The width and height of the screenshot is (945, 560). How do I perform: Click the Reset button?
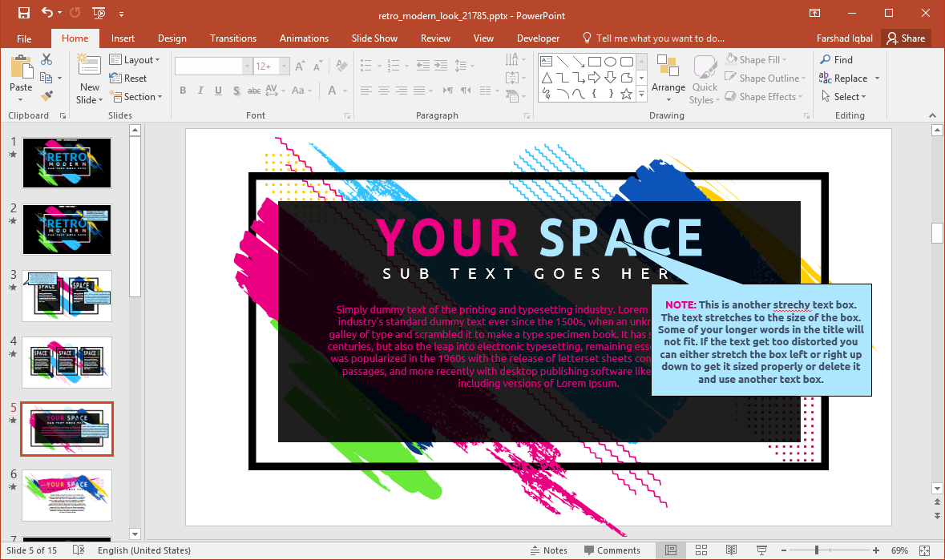tap(127, 79)
